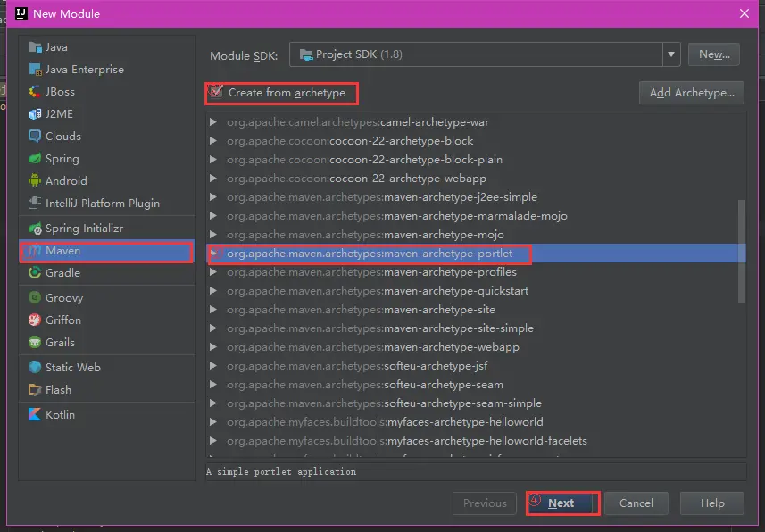The height and width of the screenshot is (532, 765).
Task: Expand maven-archetype-profiles node
Action: click(213, 272)
